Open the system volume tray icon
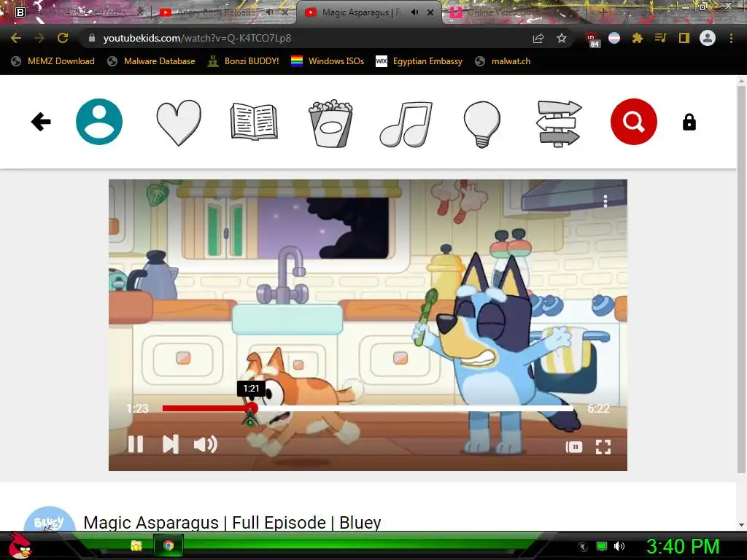The image size is (747, 560). click(x=619, y=547)
